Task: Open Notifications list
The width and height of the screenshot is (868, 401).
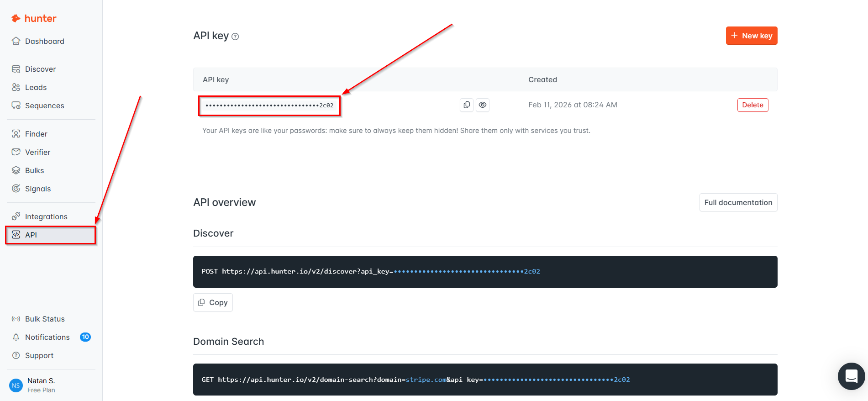Action: (47, 337)
